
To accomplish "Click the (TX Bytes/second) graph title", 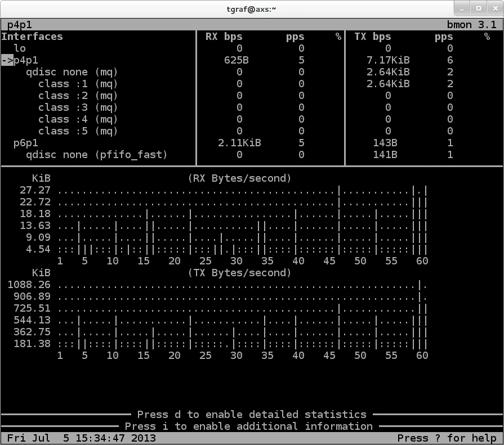I will tap(239, 273).
